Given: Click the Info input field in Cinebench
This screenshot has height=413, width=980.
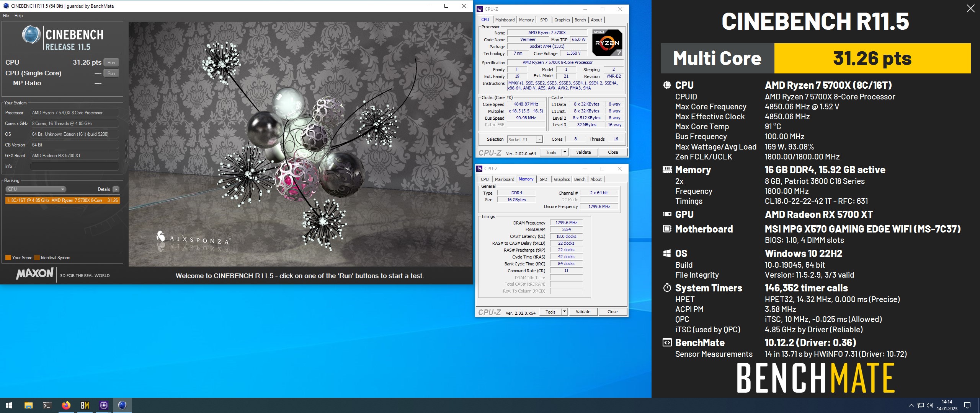Looking at the screenshot, I should click(74, 166).
